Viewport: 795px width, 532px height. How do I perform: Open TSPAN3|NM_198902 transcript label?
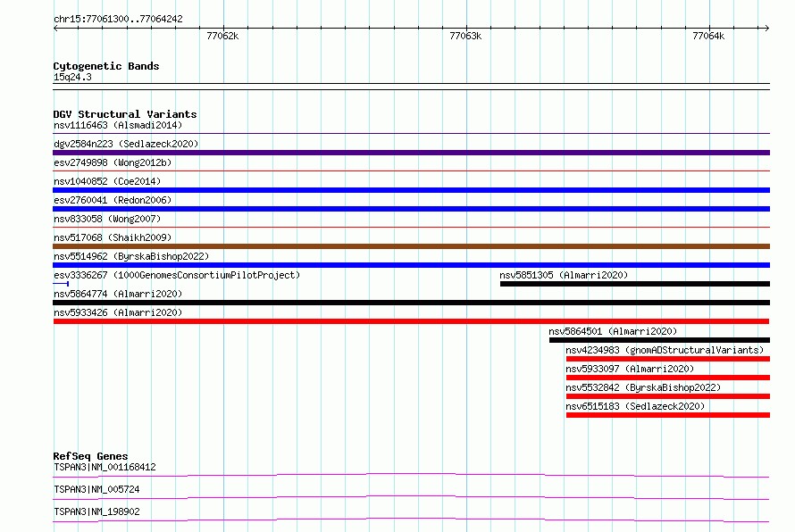tap(96, 511)
